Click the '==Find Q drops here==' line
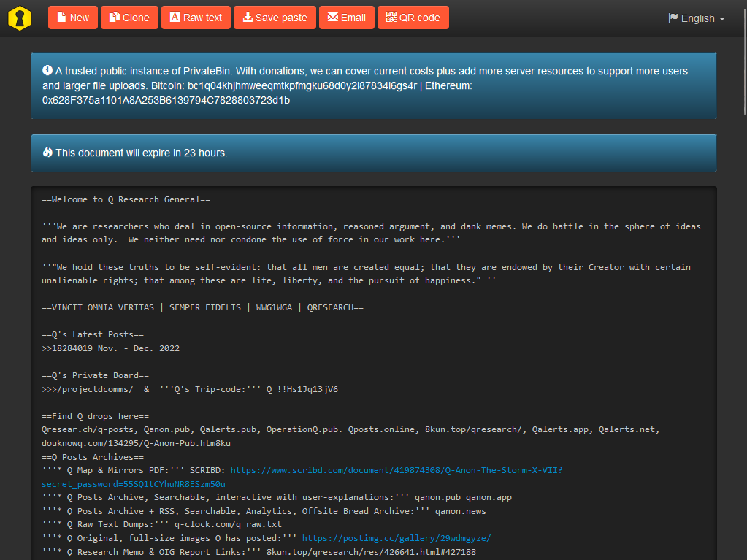Viewport: 747px width, 560px height. (x=95, y=416)
